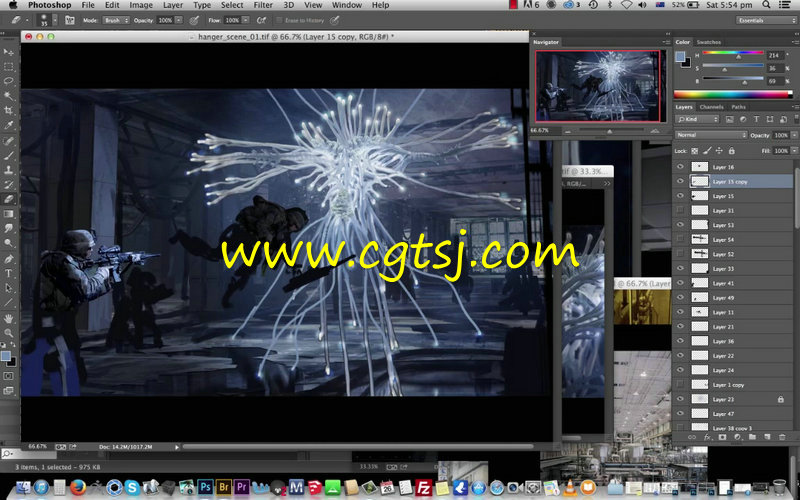
Task: Open layer filter Kind dropdown
Action: point(697,119)
